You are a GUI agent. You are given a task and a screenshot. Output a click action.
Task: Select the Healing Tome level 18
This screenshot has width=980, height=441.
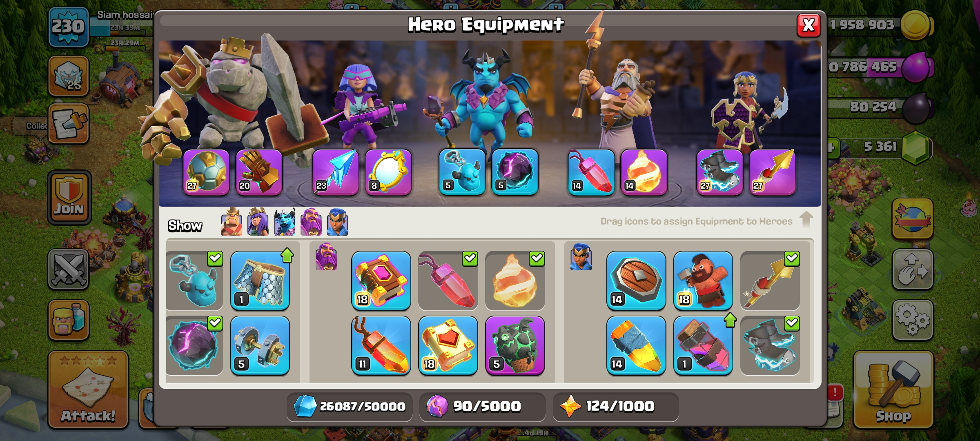point(448,345)
